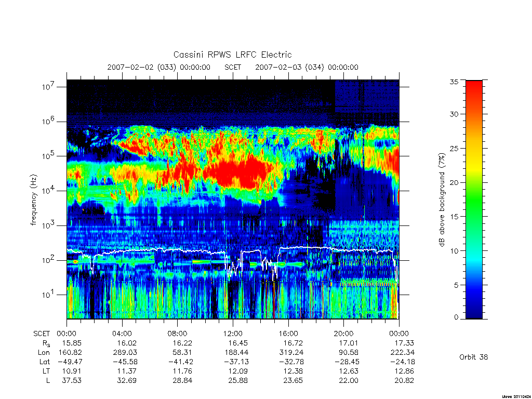
Task: Select the end time '2007-02-03 (034) 00:00:00'
Action: 307,67
